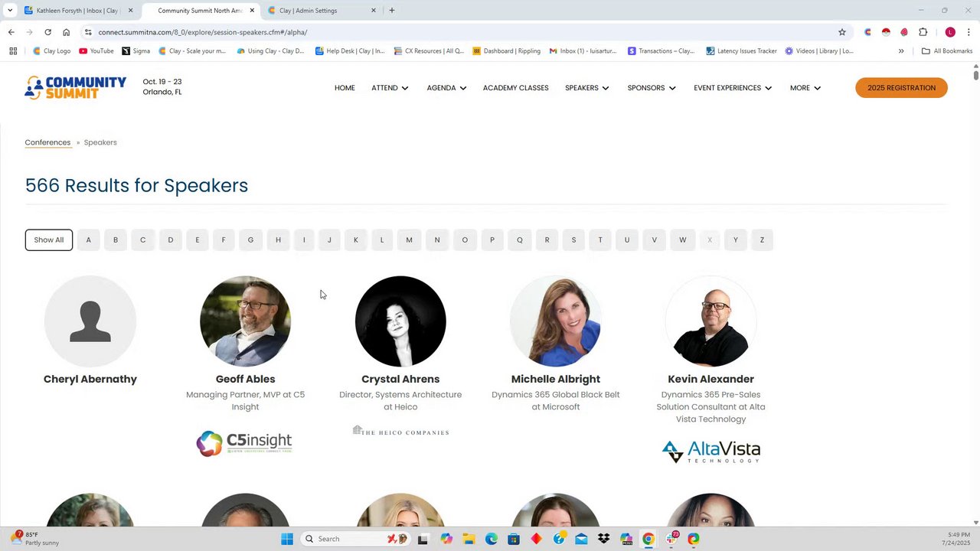Open File Explorer from the taskbar

click(x=469, y=539)
